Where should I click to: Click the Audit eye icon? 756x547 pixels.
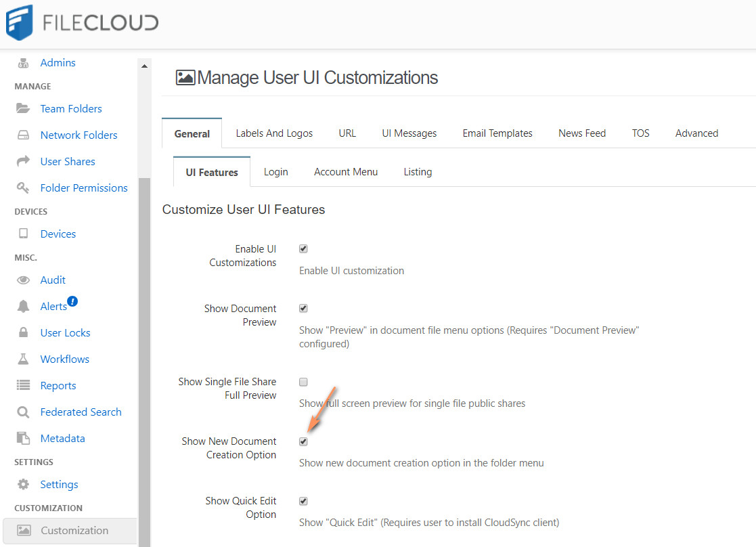23,280
